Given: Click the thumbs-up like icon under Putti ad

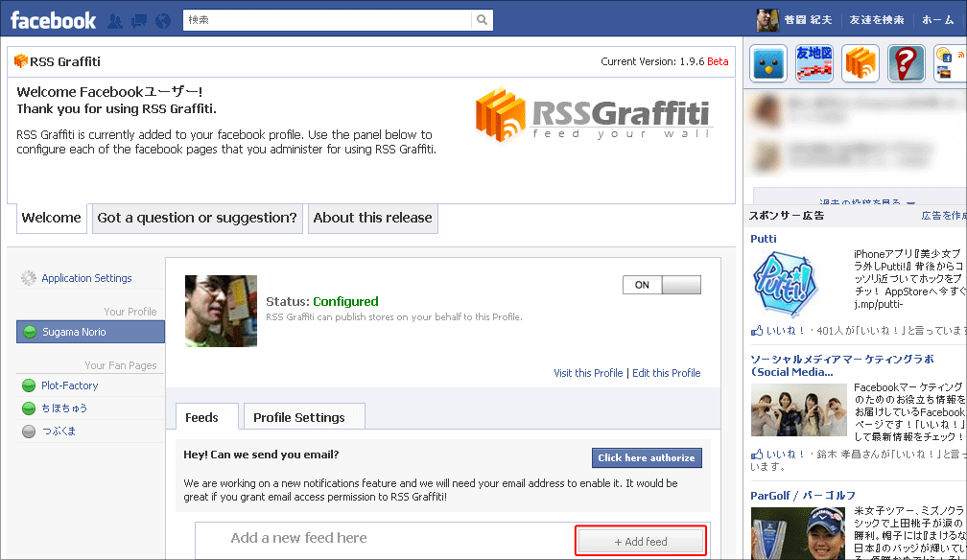Looking at the screenshot, I should 757,331.
